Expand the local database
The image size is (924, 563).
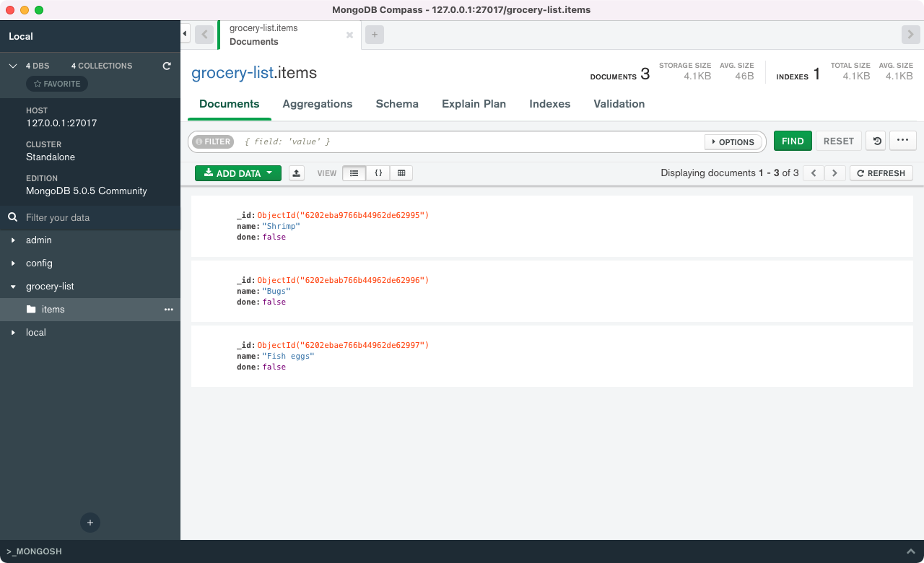[x=13, y=333]
